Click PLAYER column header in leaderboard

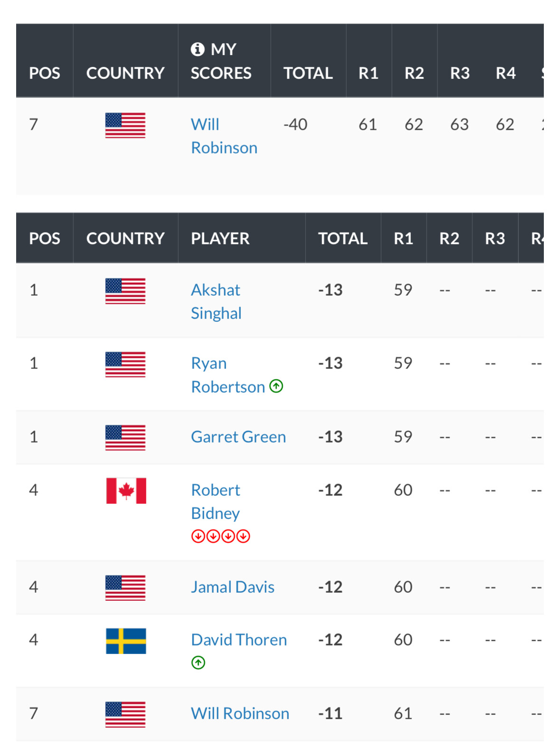pyautogui.click(x=220, y=238)
